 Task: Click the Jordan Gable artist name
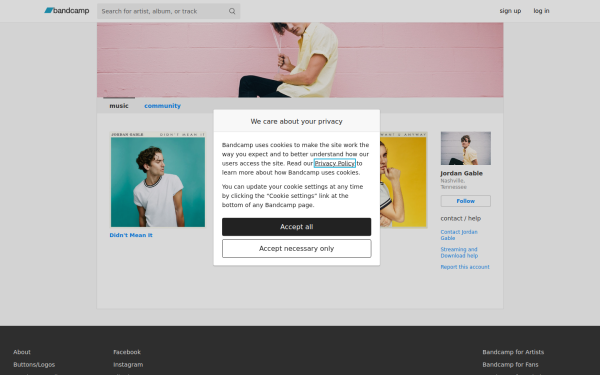tap(461, 173)
